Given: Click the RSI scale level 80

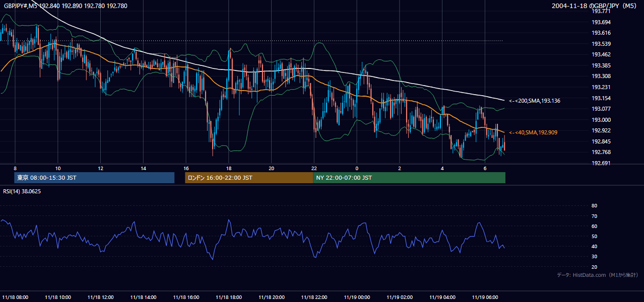Looking at the screenshot, I should pos(594,206).
